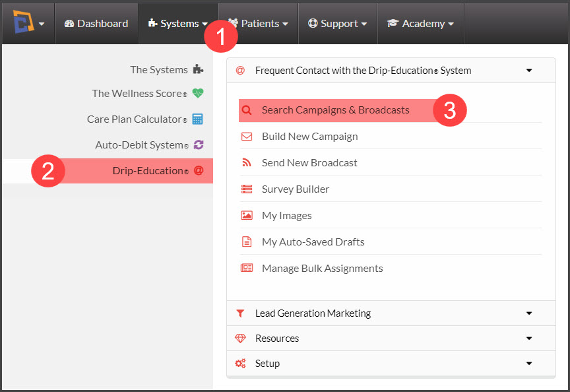Open the Systems menu
Image resolution: width=570 pixels, height=392 pixels.
coord(178,24)
